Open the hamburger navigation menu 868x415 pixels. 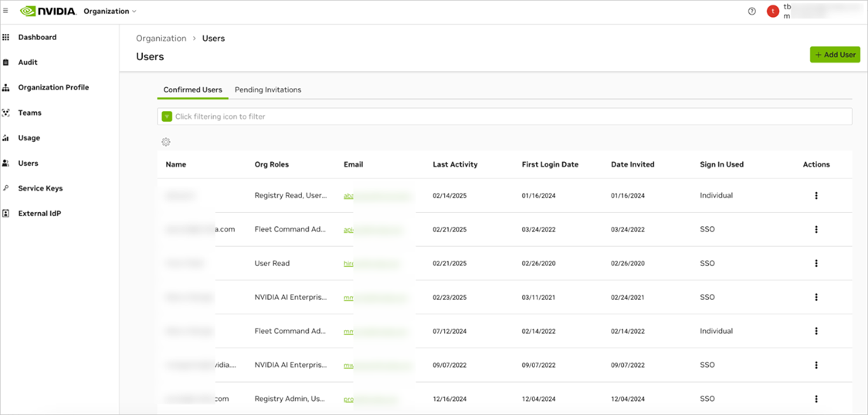coord(5,11)
